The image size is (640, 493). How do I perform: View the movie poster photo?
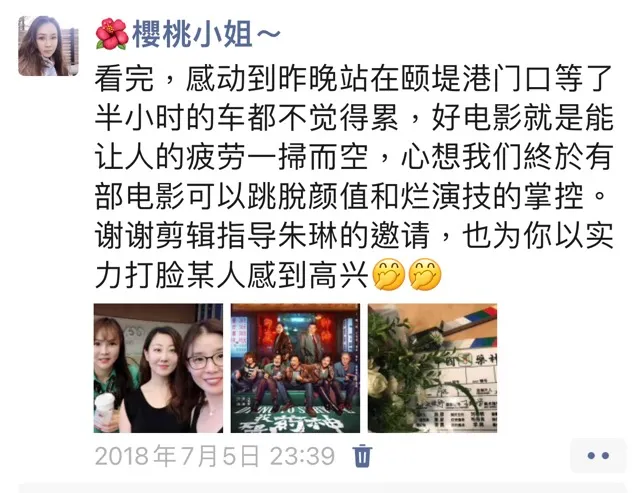[296, 368]
